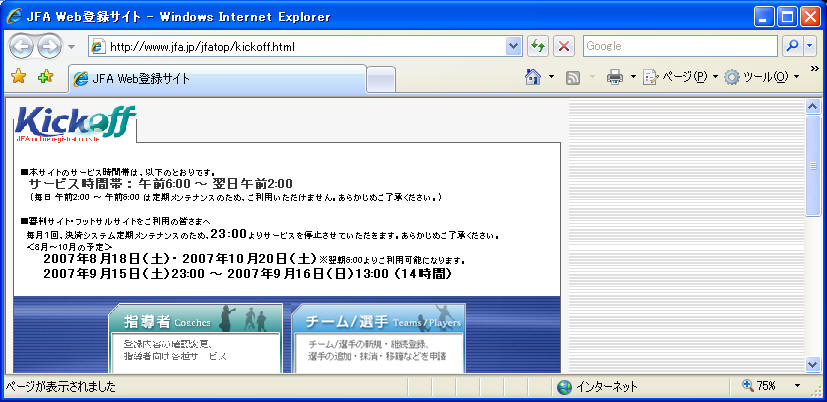Viewport: 827px width, 402px height.
Task: Expand the search provider dropdown arrow
Action: coord(809,47)
